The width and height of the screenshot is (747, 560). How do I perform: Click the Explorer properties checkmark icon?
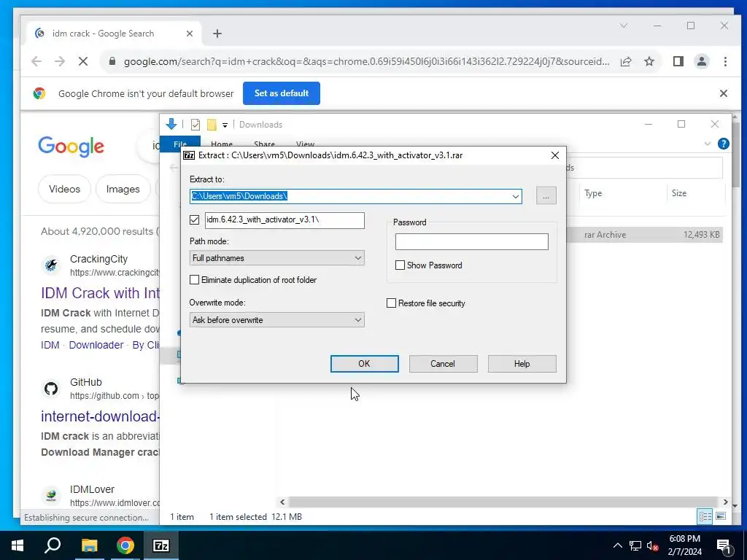[x=196, y=125]
